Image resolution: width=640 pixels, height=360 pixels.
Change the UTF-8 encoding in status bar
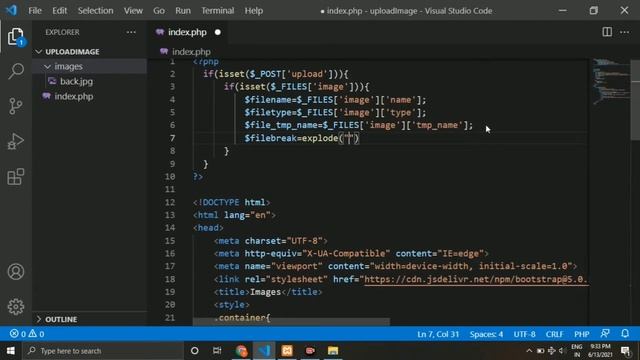[x=524, y=334]
